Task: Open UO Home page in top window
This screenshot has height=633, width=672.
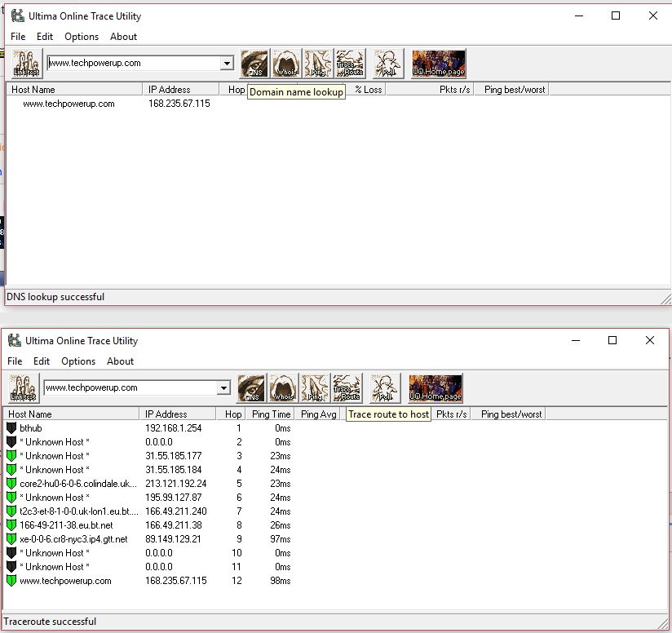Action: (x=439, y=64)
